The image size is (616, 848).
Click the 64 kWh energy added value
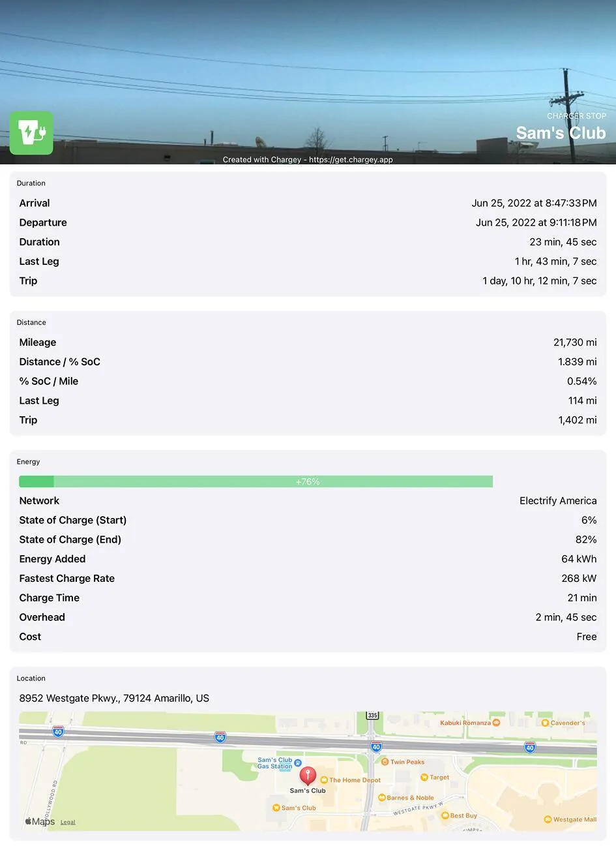(x=579, y=559)
